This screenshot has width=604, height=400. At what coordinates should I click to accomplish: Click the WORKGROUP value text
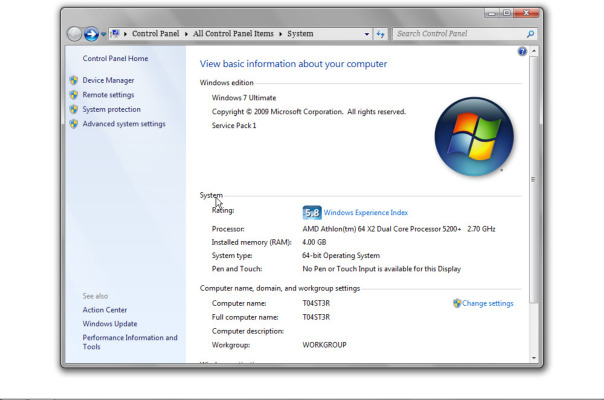coord(324,345)
